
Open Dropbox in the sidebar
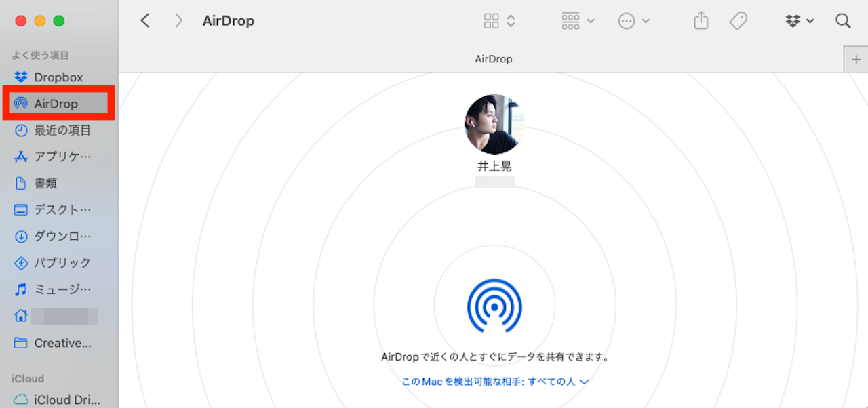58,77
